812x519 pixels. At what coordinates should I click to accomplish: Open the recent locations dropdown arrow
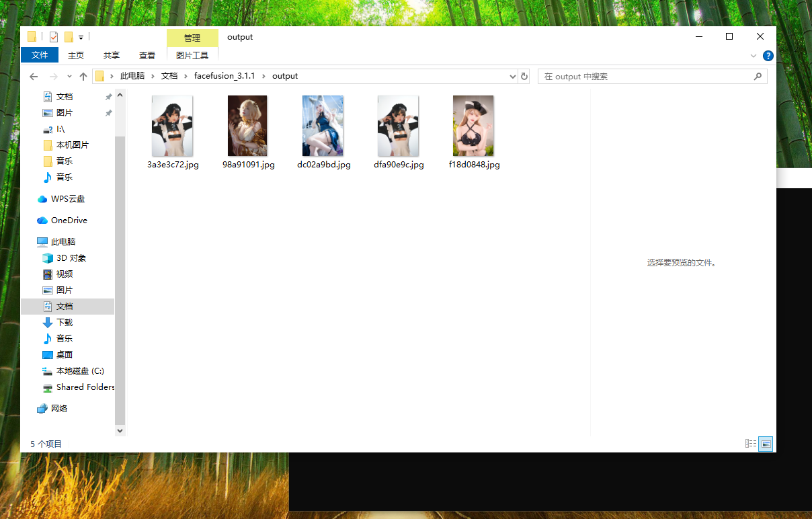point(69,77)
